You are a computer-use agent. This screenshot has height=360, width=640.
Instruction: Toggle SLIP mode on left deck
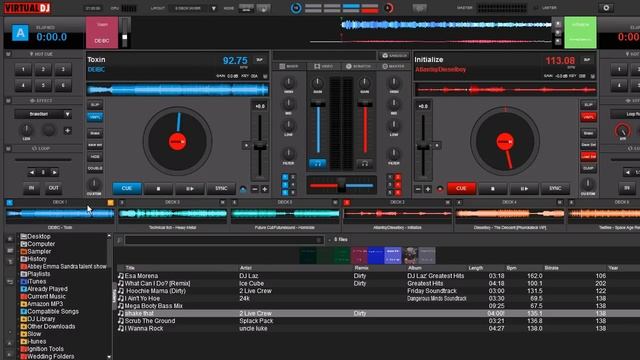[x=95, y=105]
